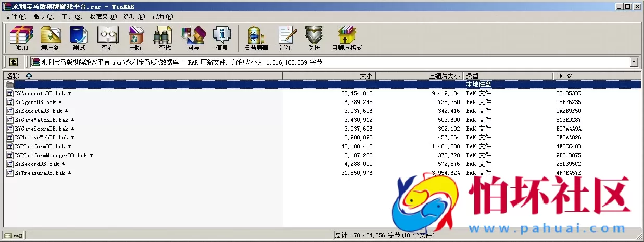The height and width of the screenshot is (242, 644).
Task: Click the 解压到 (Extract To) icon
Action: click(x=50, y=38)
